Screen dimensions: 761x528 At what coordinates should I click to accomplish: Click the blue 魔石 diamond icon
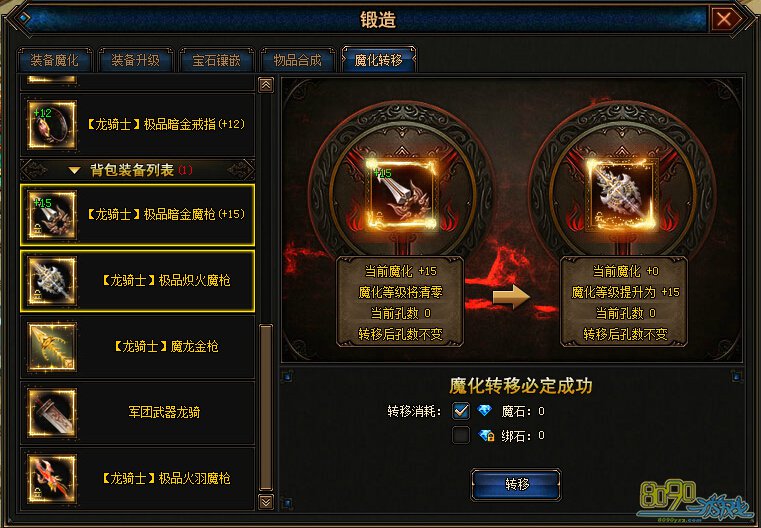click(484, 411)
